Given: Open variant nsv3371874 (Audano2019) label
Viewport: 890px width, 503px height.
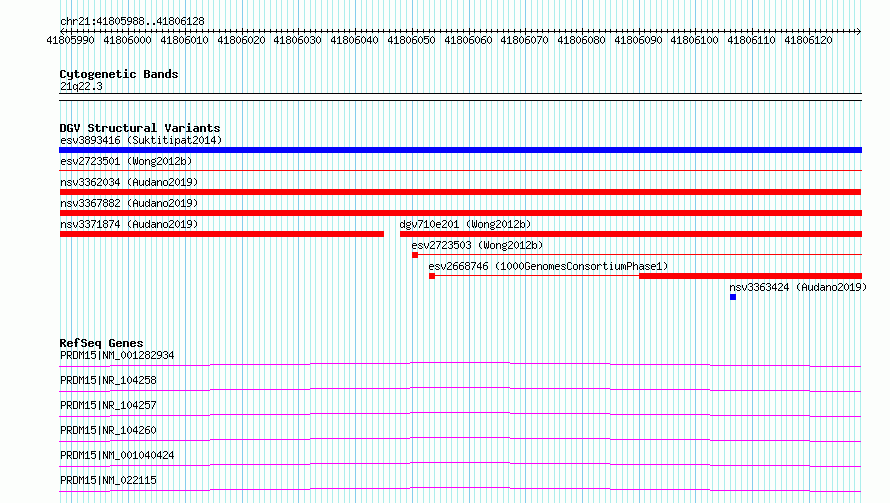Looking at the screenshot, I should [x=129, y=224].
